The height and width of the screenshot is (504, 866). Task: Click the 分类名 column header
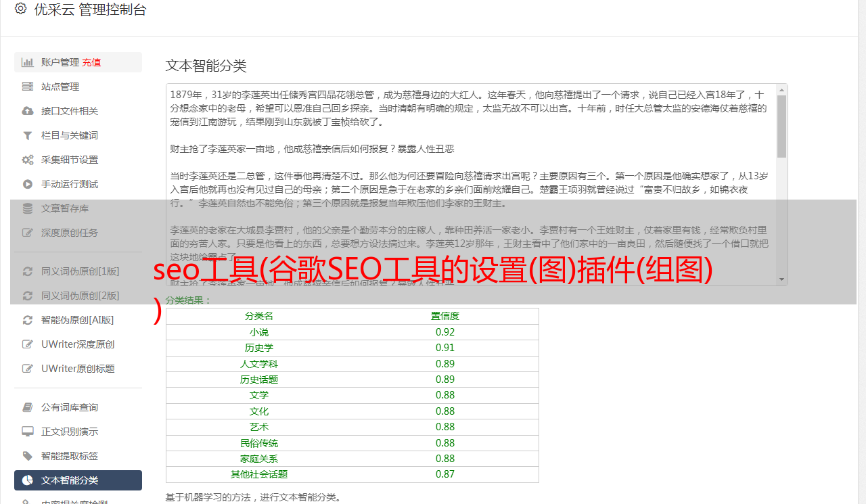click(259, 316)
